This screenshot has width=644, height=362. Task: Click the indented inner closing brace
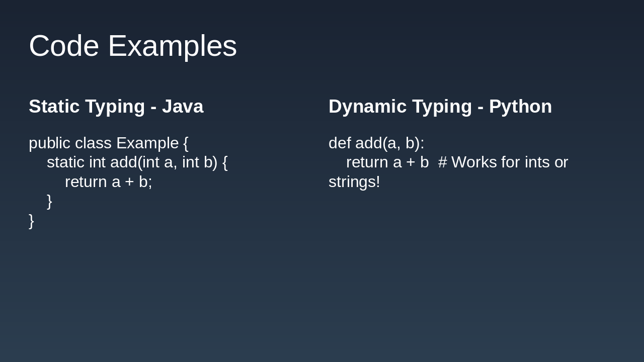49,201
